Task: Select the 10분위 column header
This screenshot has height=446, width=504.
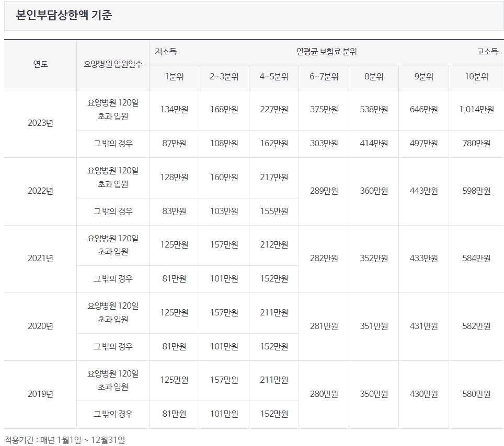Action: tap(476, 77)
